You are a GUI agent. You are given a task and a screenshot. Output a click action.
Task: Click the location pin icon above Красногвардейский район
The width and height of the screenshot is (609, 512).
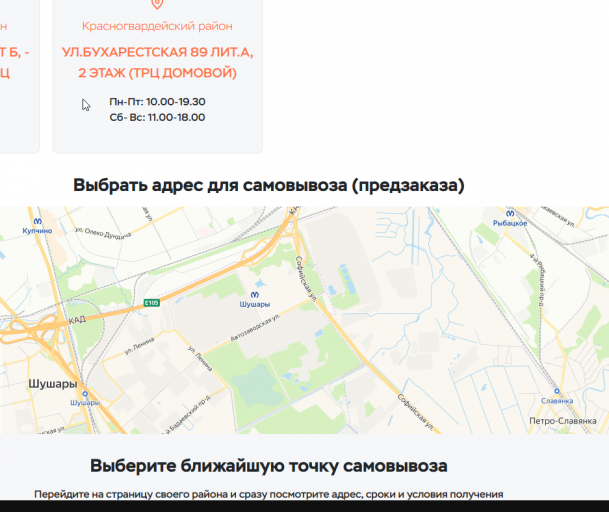point(157,3)
